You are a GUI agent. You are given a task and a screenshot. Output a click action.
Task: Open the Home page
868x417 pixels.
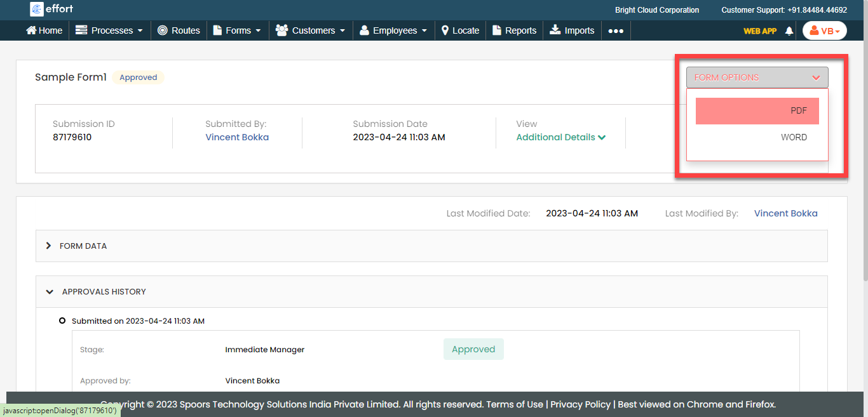pos(44,30)
